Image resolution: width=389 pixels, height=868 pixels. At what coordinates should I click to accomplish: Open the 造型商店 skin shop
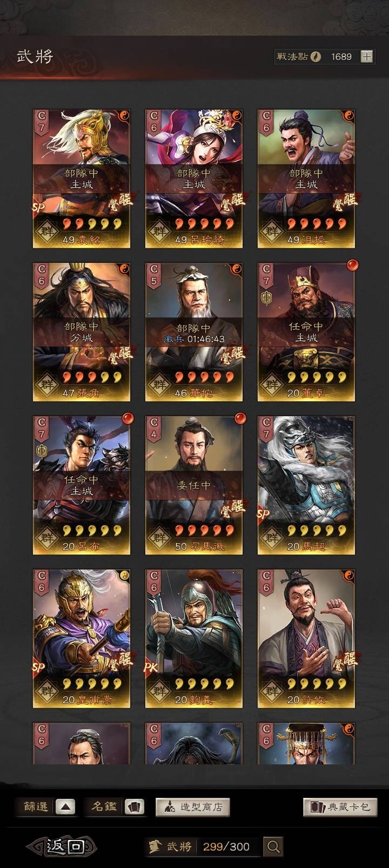pyautogui.click(x=193, y=807)
